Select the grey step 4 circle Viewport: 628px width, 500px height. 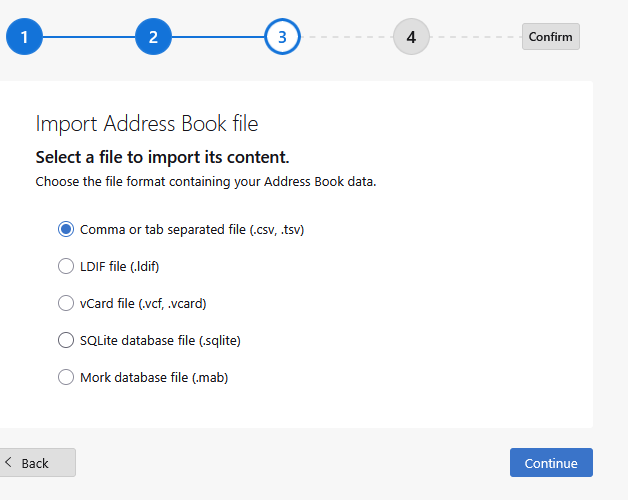click(x=411, y=38)
